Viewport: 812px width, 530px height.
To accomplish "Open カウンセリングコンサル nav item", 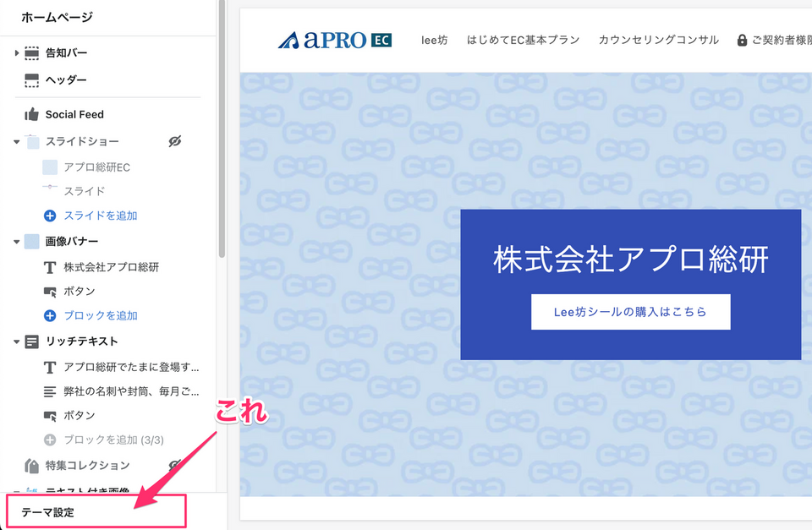I will tap(659, 40).
